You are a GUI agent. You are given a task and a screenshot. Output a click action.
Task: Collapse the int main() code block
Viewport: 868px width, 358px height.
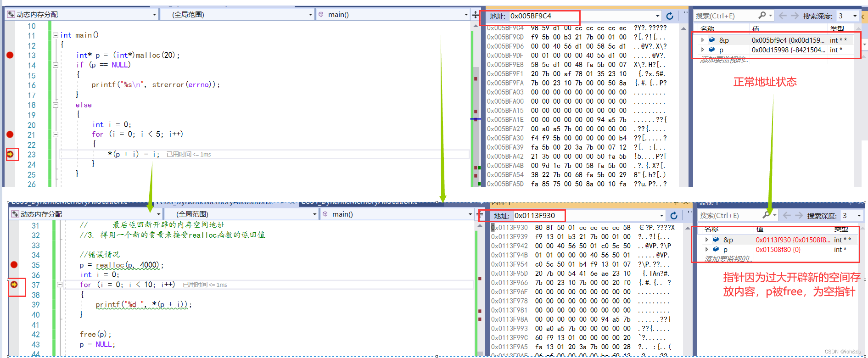(56, 35)
